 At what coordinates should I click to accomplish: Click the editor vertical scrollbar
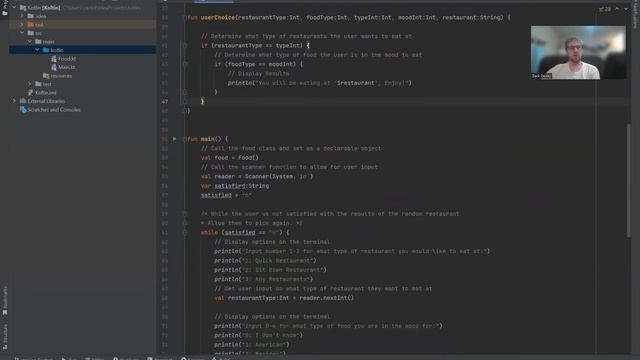coord(628,180)
